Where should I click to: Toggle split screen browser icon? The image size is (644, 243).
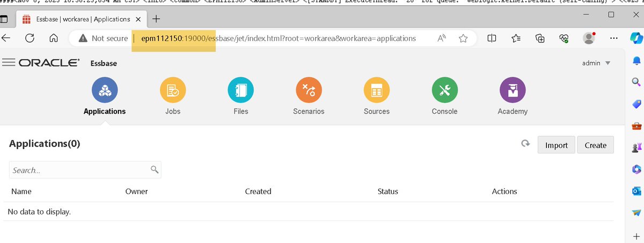492,38
